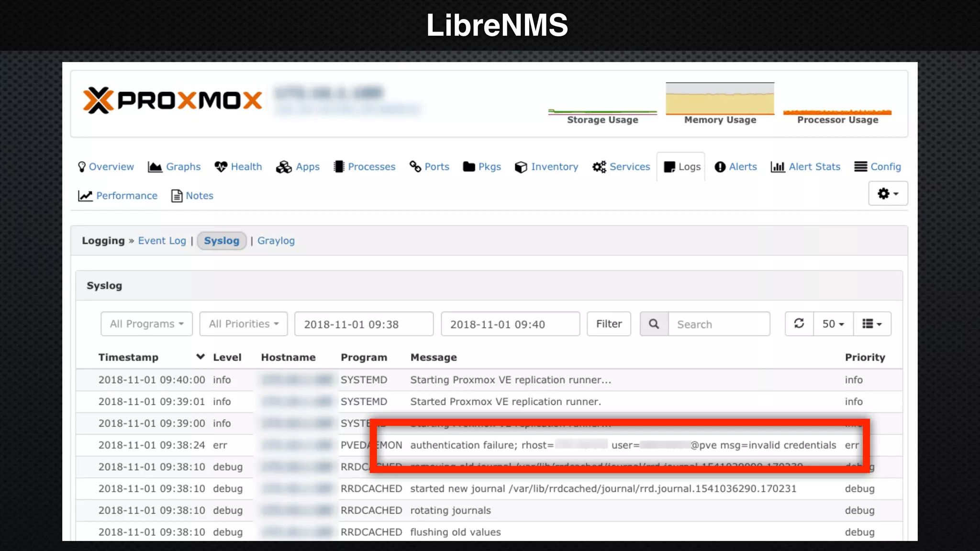Toggle Timestamp column sort arrow
The width and height of the screenshot is (980, 551).
[x=200, y=357]
